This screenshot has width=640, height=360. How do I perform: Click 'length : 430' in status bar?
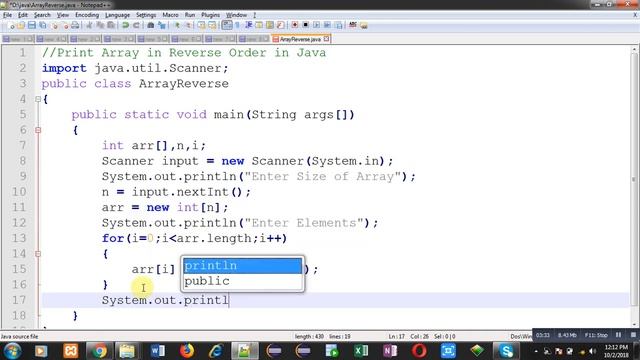click(x=309, y=337)
